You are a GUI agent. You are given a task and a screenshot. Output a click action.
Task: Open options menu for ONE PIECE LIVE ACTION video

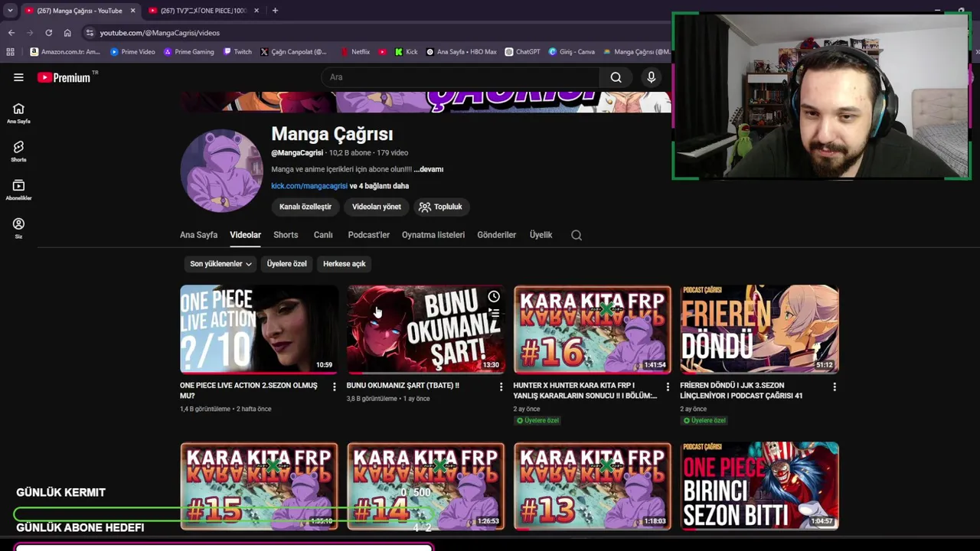[x=334, y=387]
